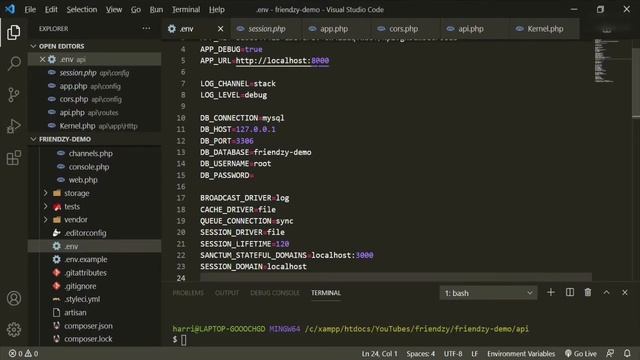Close the .env editor tab
Screen dimensions: 640x360
[220, 29]
